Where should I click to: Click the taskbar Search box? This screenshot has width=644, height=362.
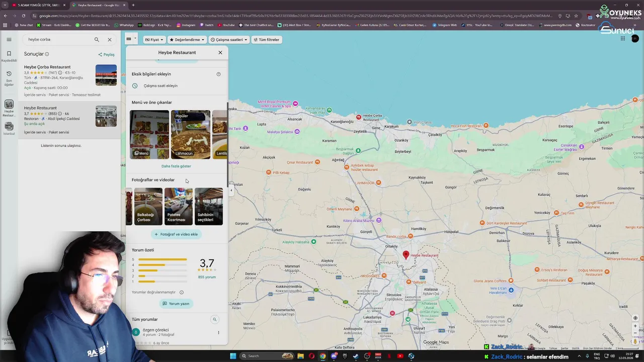coord(267,356)
